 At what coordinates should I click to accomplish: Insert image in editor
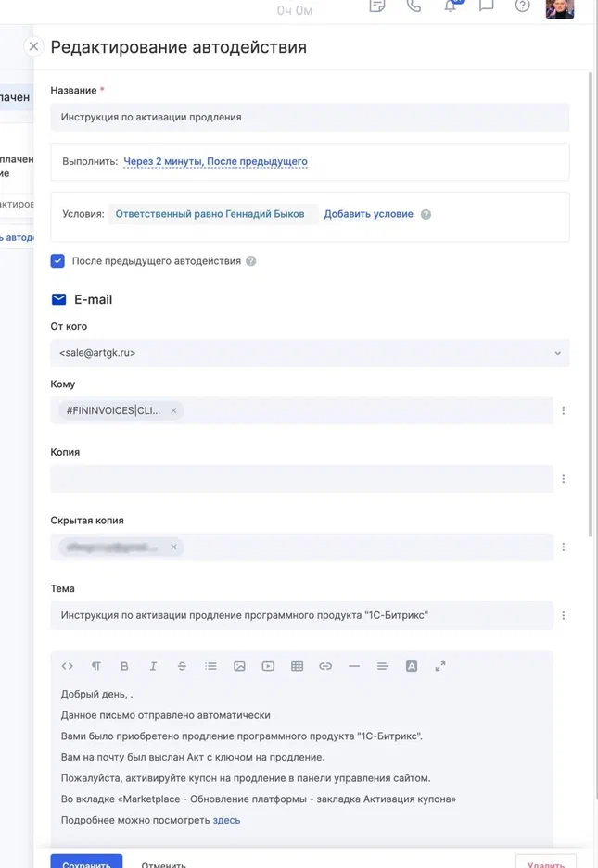click(x=239, y=666)
